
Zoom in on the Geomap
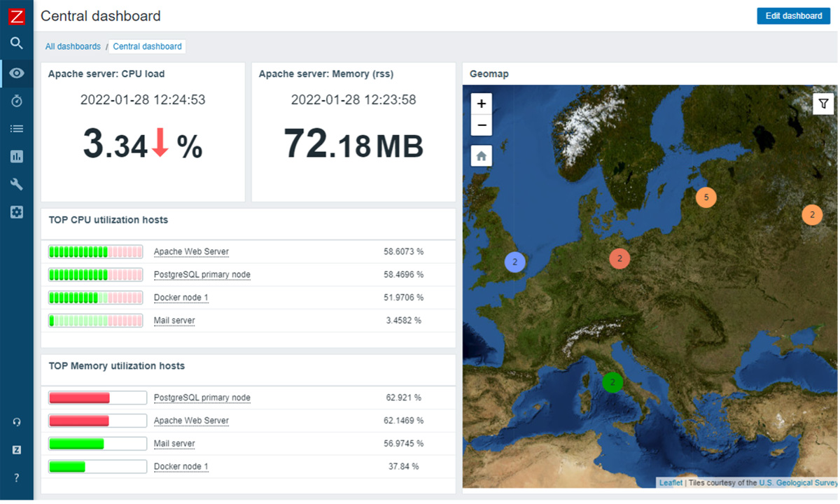pyautogui.click(x=481, y=103)
